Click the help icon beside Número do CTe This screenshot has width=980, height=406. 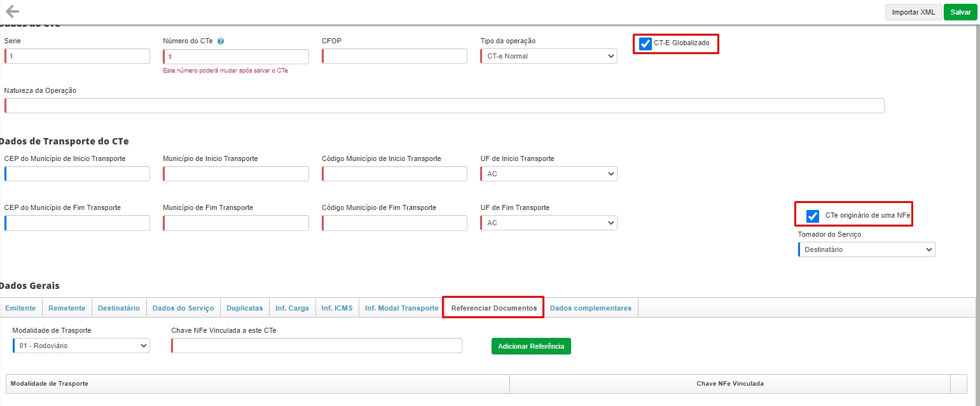(221, 41)
